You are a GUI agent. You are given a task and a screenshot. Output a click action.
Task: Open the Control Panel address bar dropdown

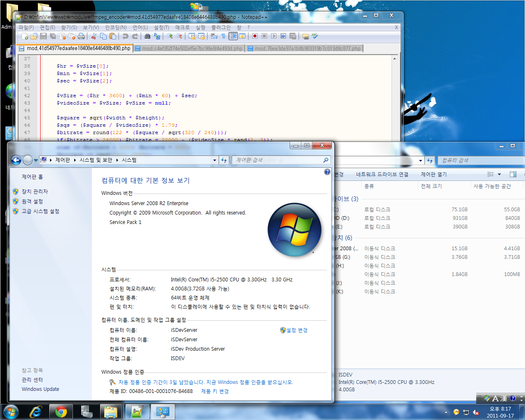tap(215, 160)
